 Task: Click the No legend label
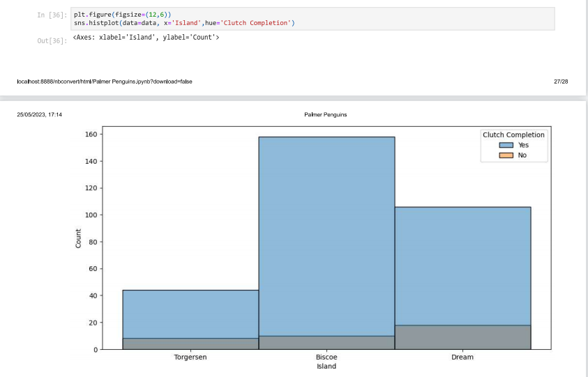point(522,155)
